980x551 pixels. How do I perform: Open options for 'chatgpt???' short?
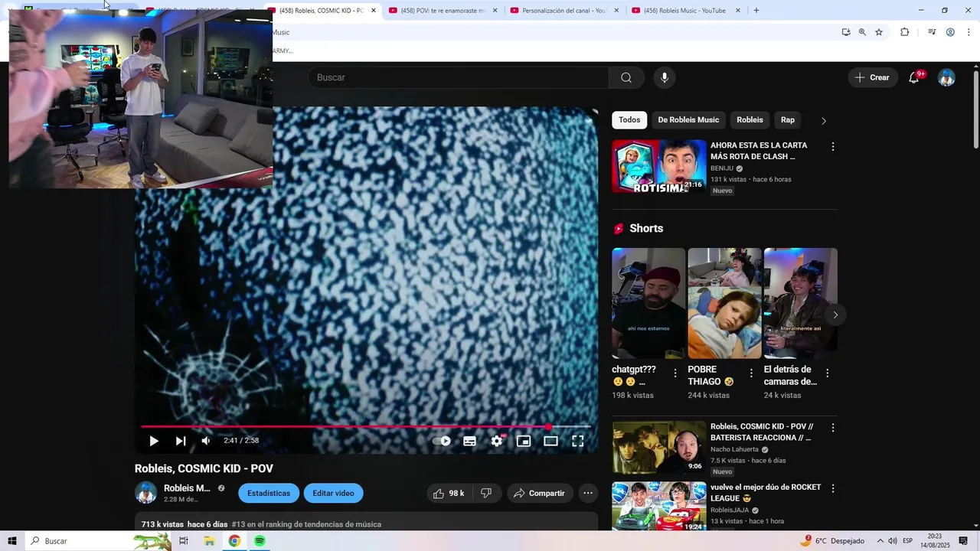[x=675, y=373]
